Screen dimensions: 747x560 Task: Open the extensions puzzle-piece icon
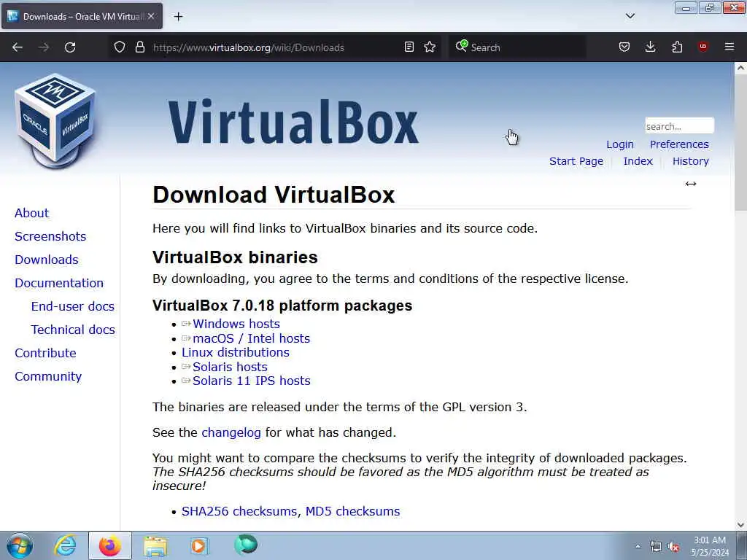[677, 47]
